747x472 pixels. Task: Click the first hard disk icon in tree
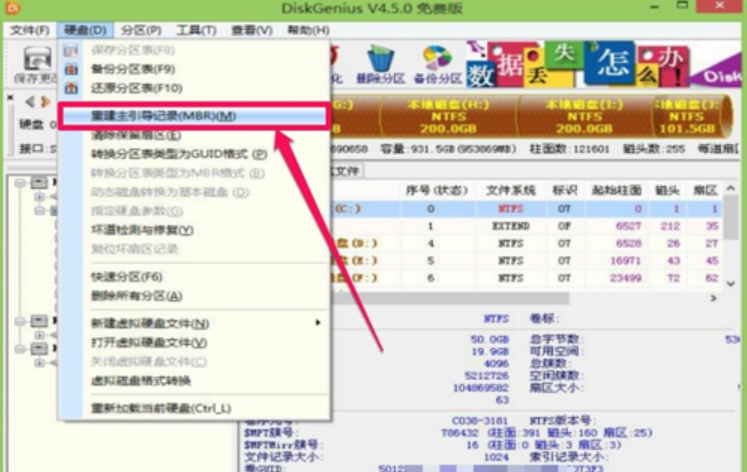pyautogui.click(x=38, y=183)
